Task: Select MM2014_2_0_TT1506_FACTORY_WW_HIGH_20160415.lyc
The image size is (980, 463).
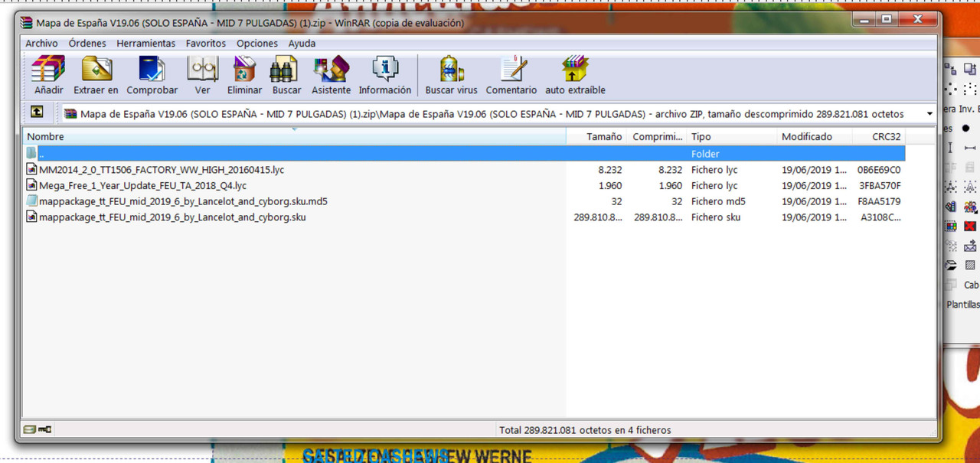Action: (162, 169)
